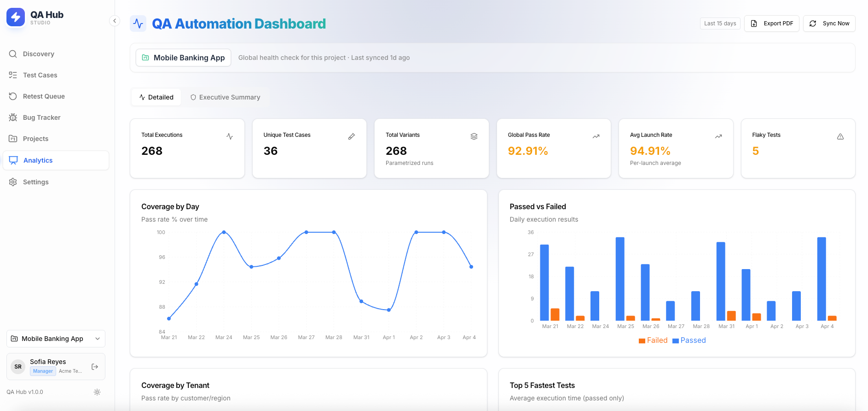This screenshot has width=868, height=411.
Task: Click the Unique Test Cases value 36
Action: [271, 151]
